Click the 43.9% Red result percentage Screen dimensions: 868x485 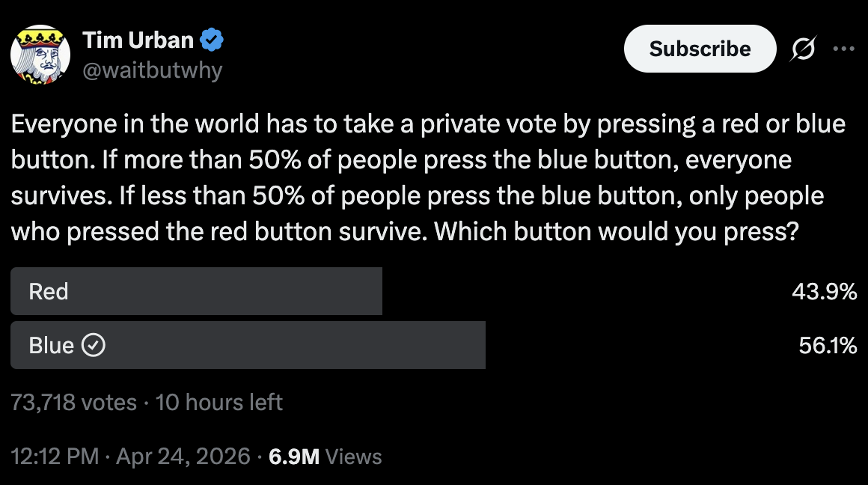click(x=824, y=291)
